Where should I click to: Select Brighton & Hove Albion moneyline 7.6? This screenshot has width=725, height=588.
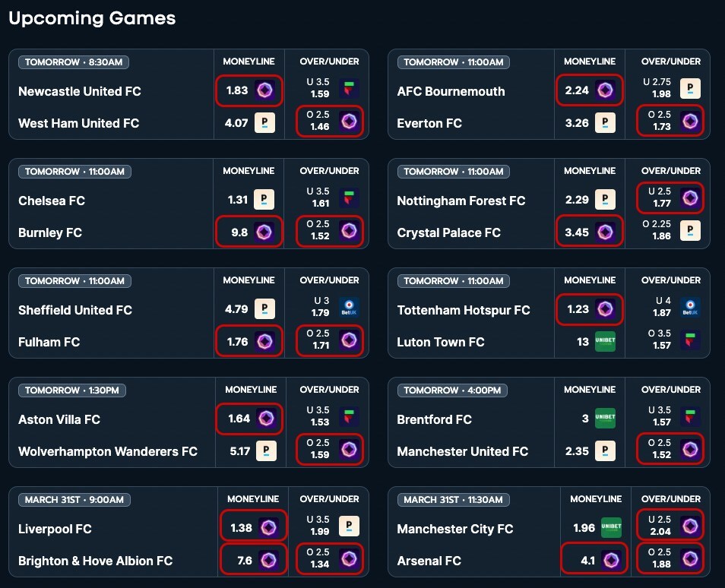254,560
